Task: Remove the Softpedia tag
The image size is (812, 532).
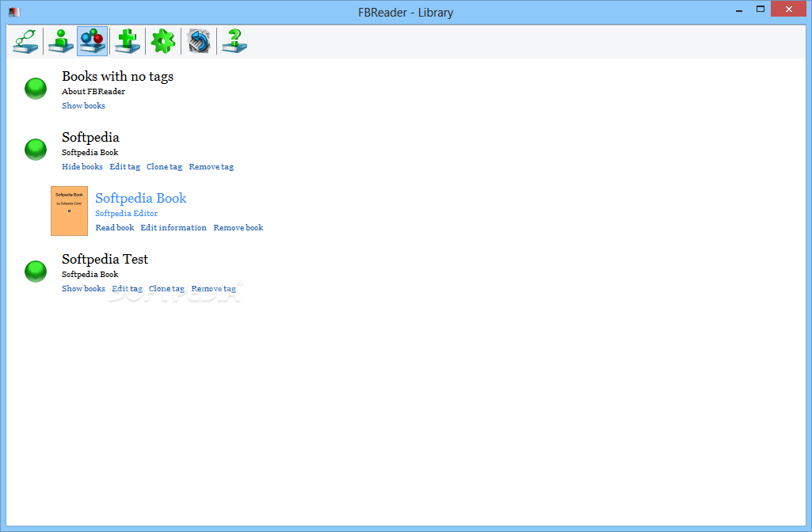Action: [212, 166]
